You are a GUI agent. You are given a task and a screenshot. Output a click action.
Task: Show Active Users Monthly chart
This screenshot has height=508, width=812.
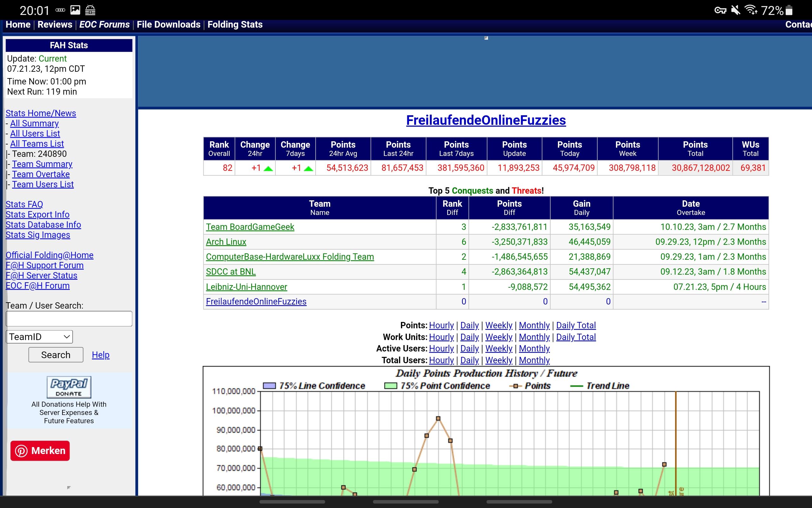pyautogui.click(x=534, y=348)
